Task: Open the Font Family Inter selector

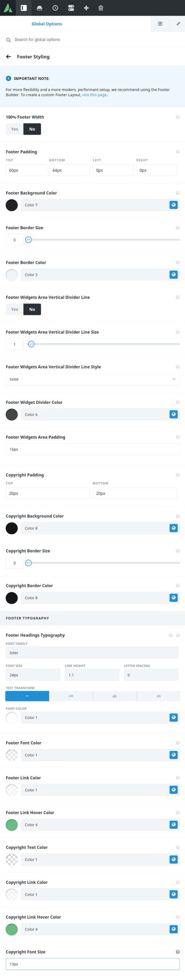Action: (x=92, y=653)
